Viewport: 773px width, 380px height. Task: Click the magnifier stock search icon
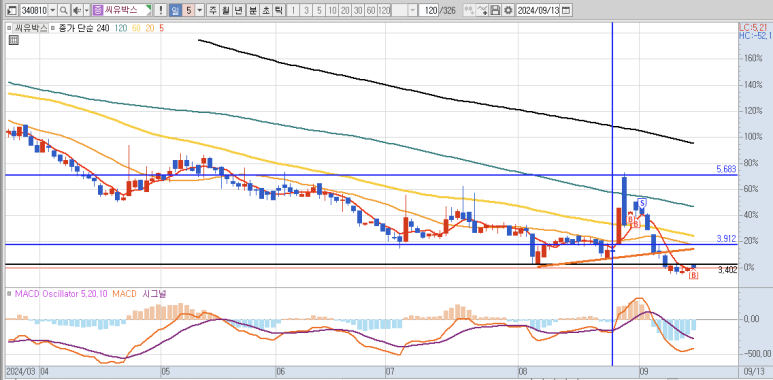[x=64, y=10]
